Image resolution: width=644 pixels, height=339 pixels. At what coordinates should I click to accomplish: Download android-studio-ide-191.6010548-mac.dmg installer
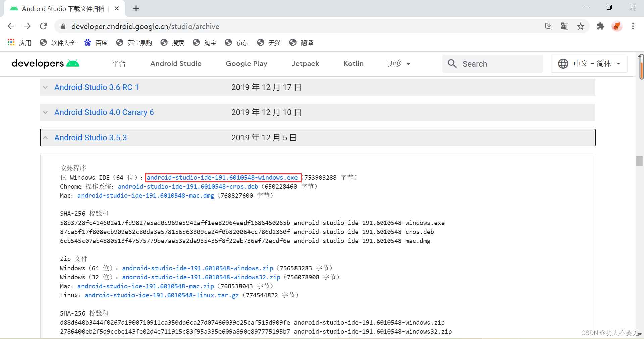(146, 196)
